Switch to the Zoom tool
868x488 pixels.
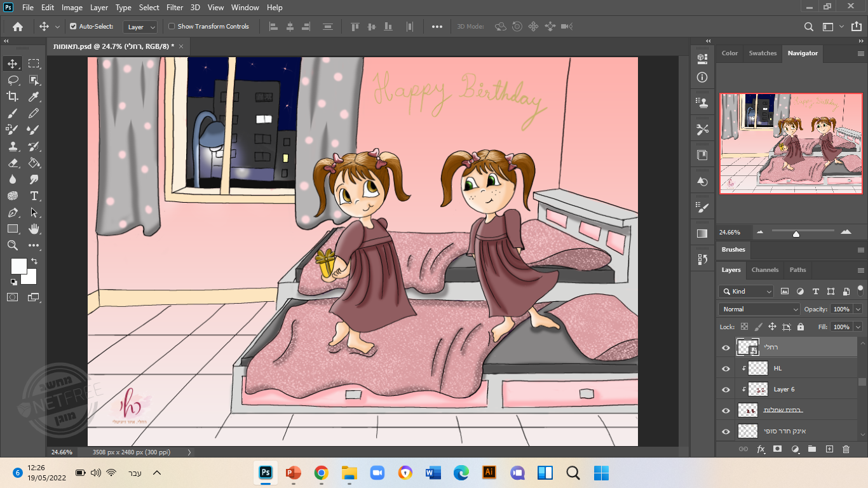tap(13, 245)
